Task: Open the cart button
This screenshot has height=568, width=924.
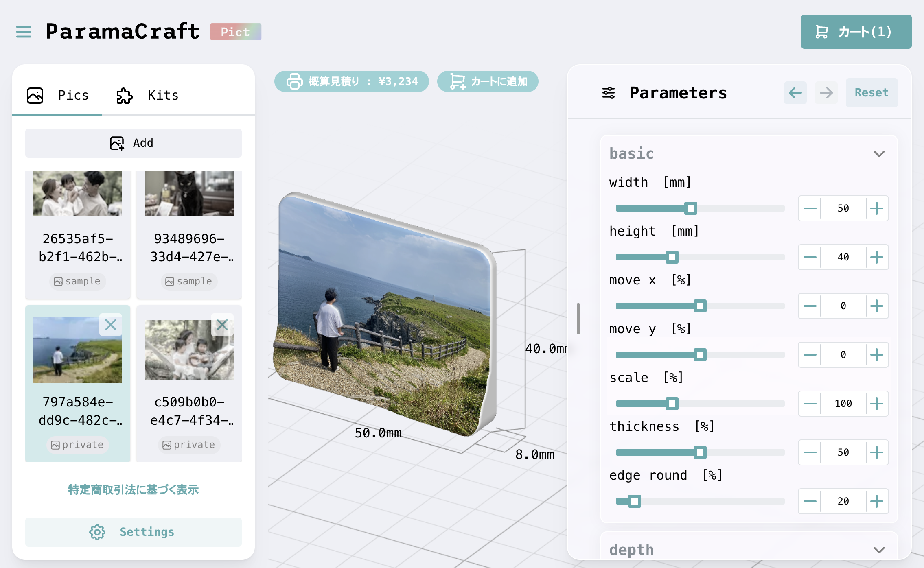Action: click(856, 32)
